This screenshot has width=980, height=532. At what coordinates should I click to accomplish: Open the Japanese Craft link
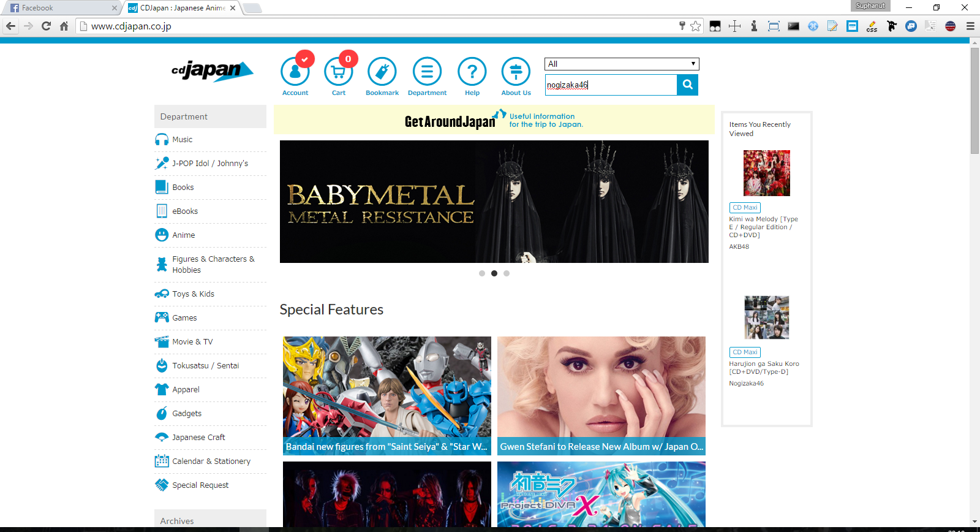point(198,437)
